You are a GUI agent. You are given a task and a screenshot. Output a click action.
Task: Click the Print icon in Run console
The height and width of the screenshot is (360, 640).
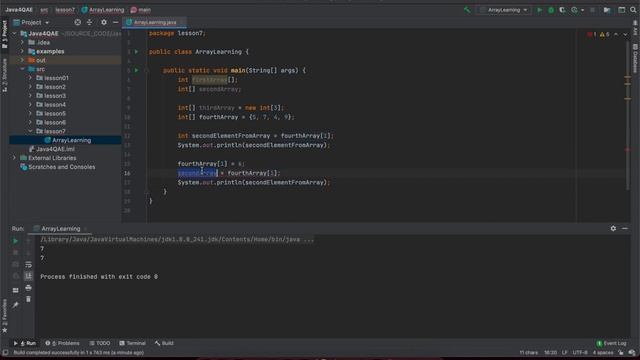28,288
